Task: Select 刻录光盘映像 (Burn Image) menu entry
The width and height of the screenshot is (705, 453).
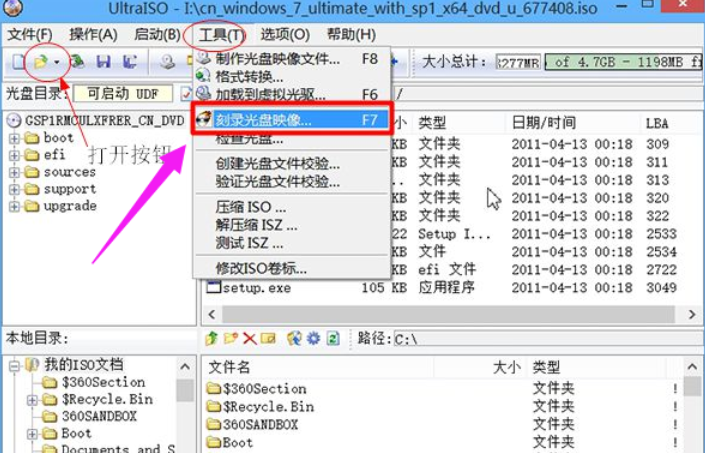Action: tap(264, 118)
